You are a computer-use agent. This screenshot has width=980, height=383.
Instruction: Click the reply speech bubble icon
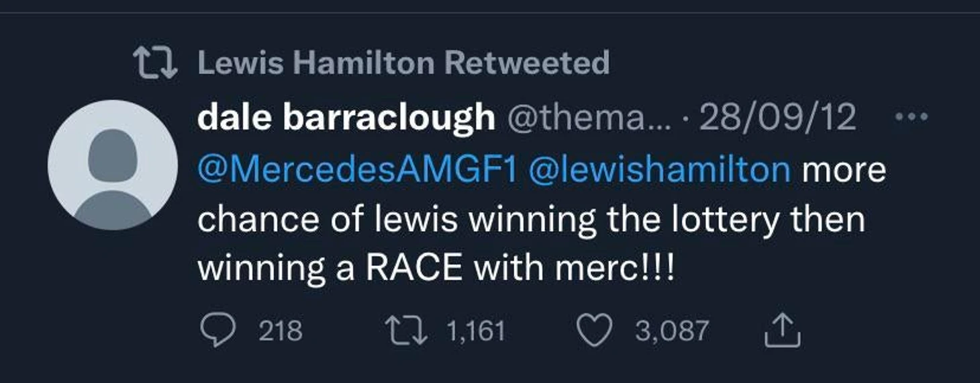[217, 331]
